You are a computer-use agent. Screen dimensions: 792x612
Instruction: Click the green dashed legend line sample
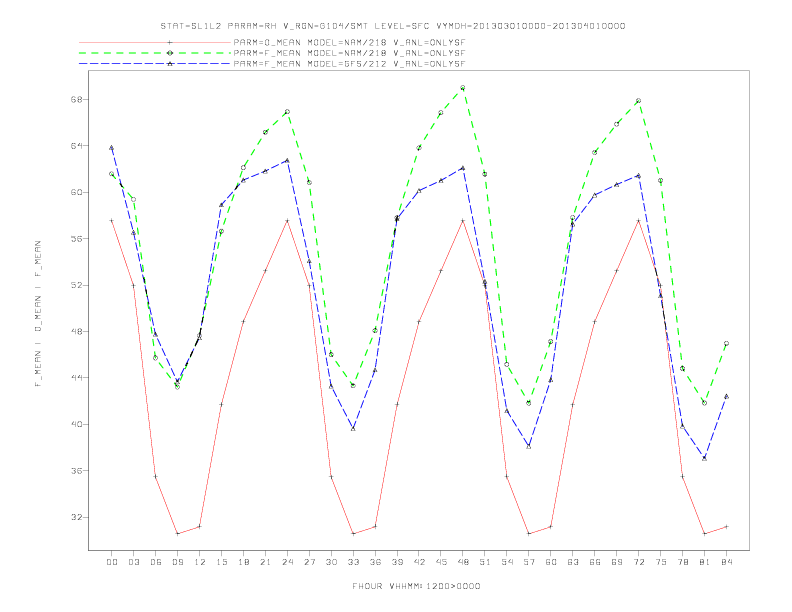click(155, 53)
